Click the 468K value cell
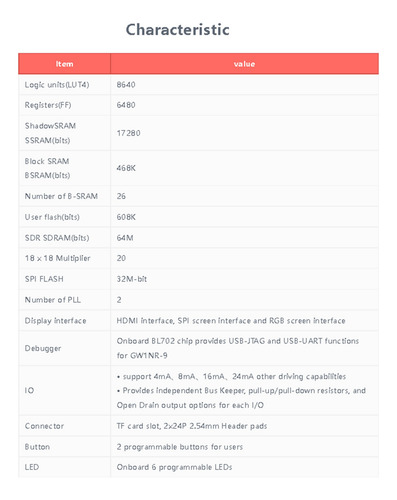Viewport: 397px width, 500px height. tap(126, 168)
